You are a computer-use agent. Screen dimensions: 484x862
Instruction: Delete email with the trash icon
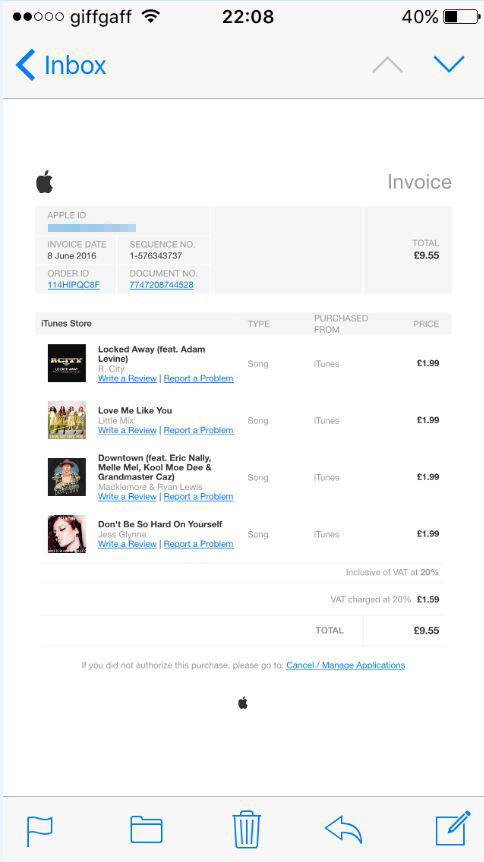pos(246,829)
